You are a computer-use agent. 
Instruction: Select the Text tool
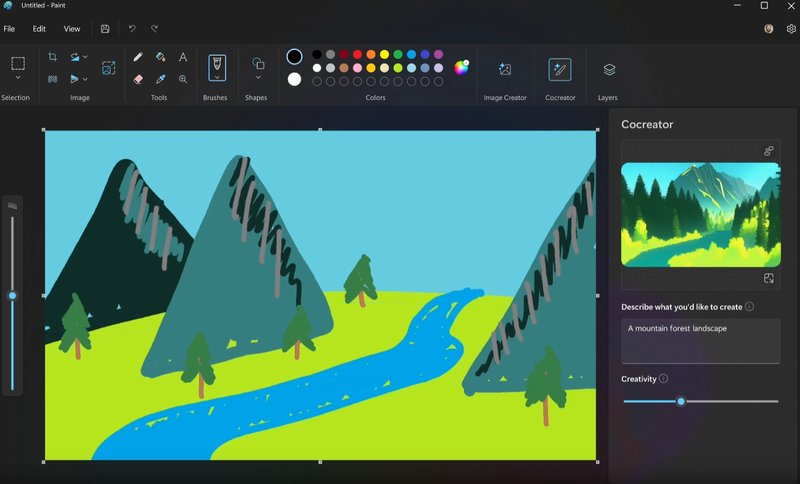click(x=183, y=57)
